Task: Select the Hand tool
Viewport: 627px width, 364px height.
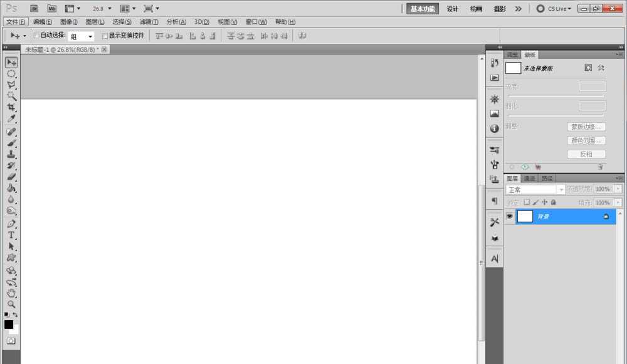Action: pyautogui.click(x=11, y=293)
